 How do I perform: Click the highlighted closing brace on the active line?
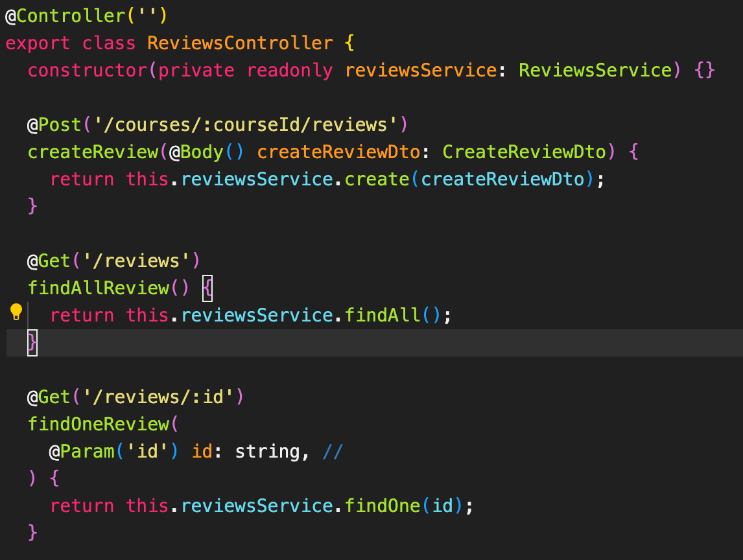(32, 342)
